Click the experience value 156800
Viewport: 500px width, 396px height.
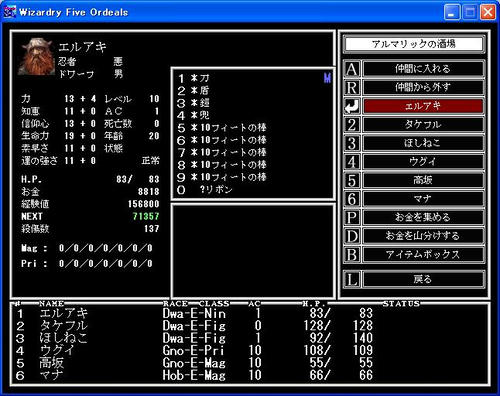pyautogui.click(x=144, y=204)
